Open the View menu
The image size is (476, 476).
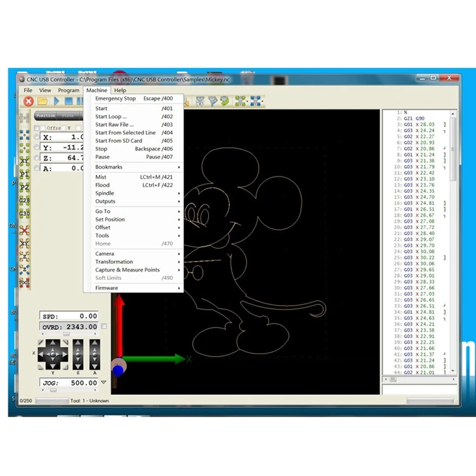pos(45,90)
